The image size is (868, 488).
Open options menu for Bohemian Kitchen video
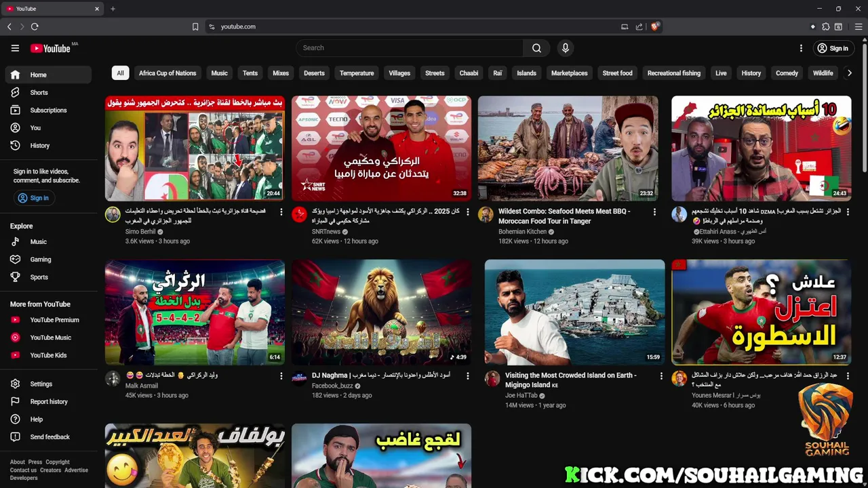654,212
